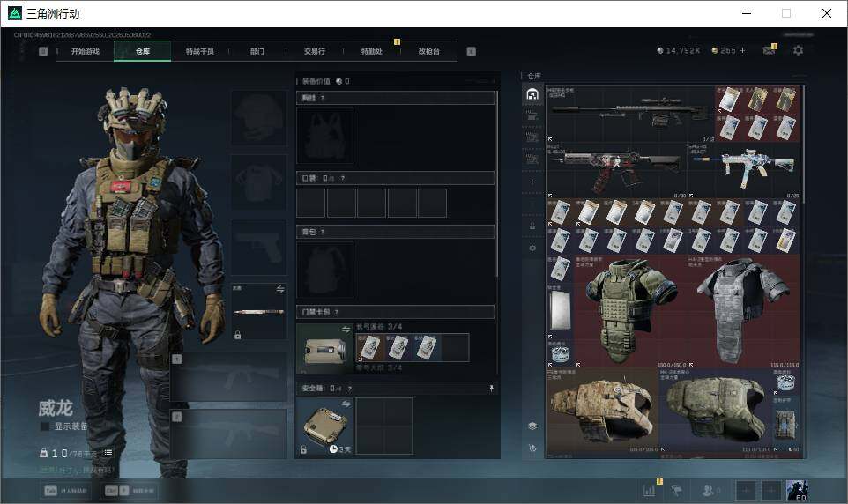Select the SMG-45 blue-white weapon
Image resolution: width=848 pixels, height=504 pixels.
coord(744,170)
